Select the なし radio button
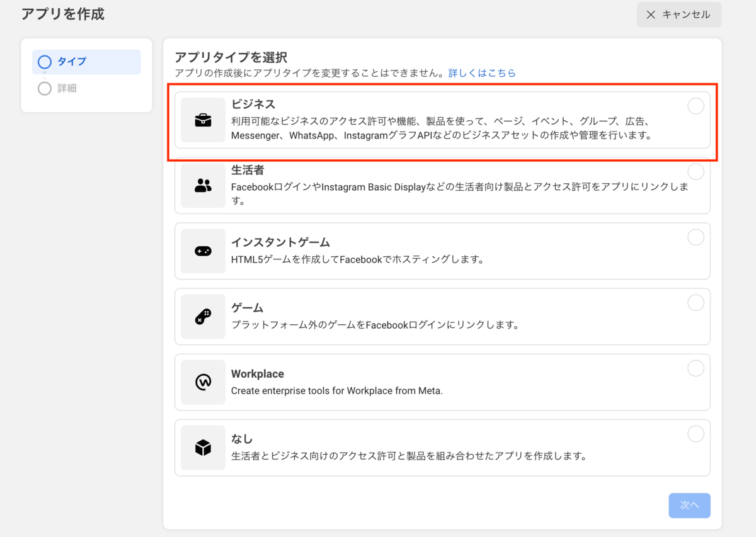 (x=696, y=434)
